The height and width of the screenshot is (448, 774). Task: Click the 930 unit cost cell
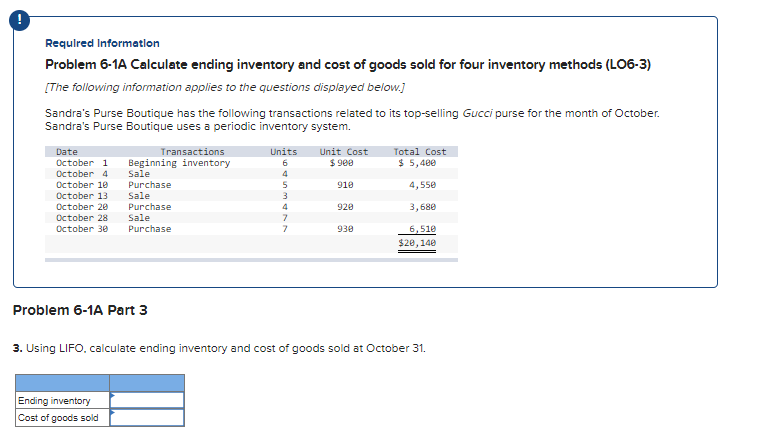[x=345, y=229]
